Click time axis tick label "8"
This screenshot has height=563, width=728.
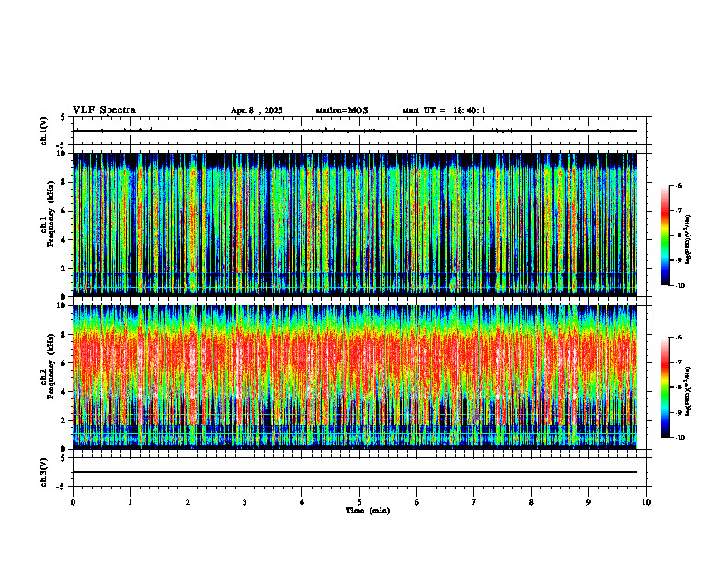(x=531, y=502)
